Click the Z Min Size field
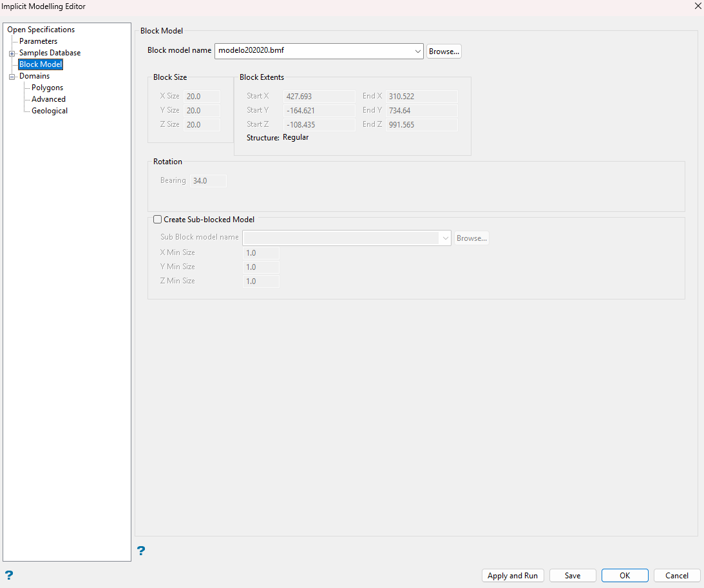Image resolution: width=704 pixels, height=588 pixels. tap(261, 281)
